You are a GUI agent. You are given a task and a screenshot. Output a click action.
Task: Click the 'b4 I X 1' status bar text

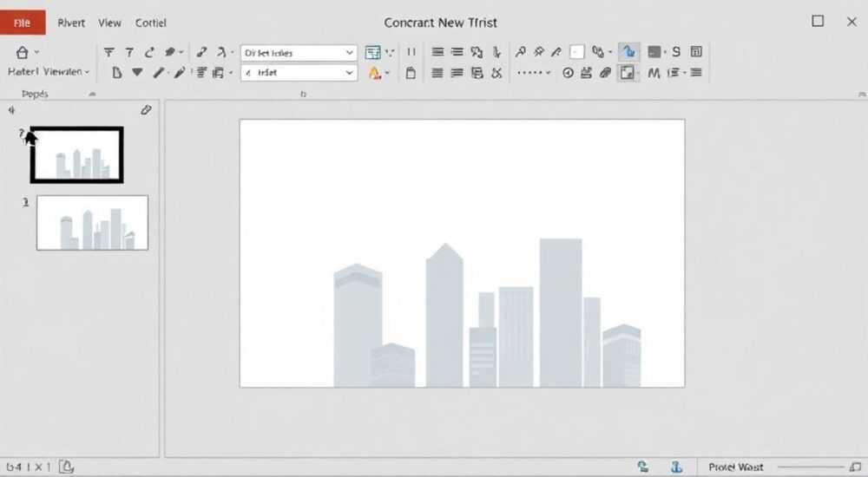28,467
